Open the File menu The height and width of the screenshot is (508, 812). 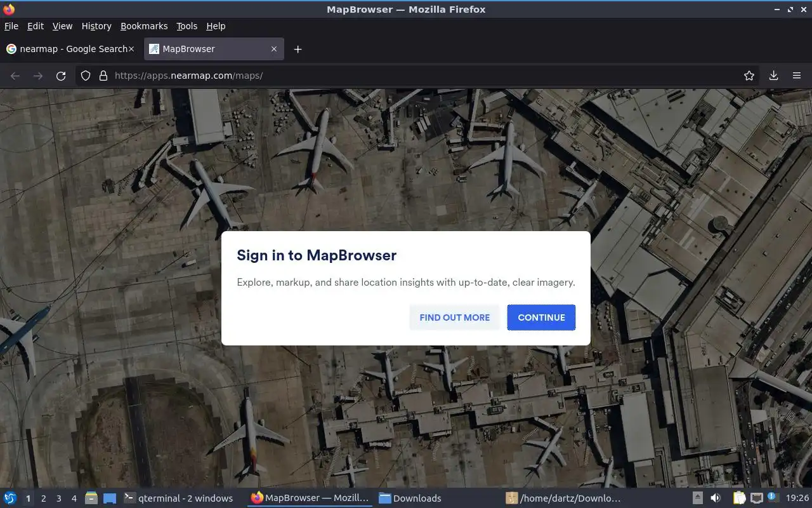click(11, 26)
